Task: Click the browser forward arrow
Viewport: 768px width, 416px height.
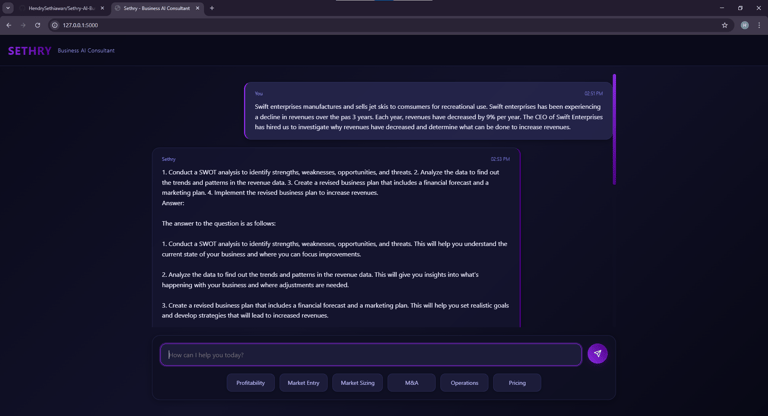Action: point(23,25)
